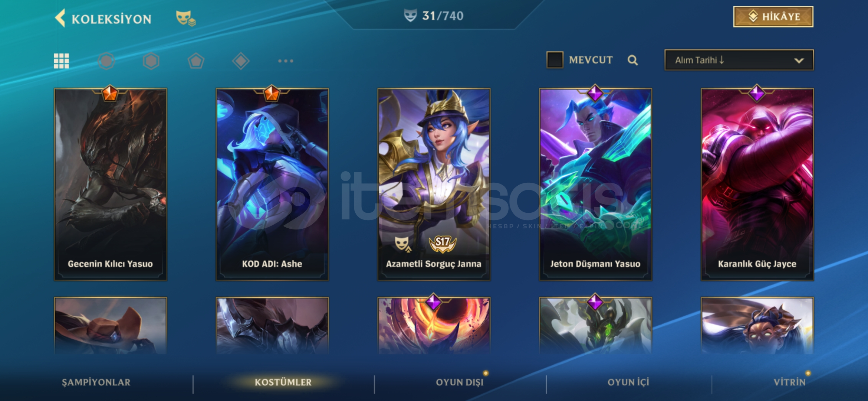The image size is (868, 401).
Task: Click the search magnifier icon
Action: point(633,60)
